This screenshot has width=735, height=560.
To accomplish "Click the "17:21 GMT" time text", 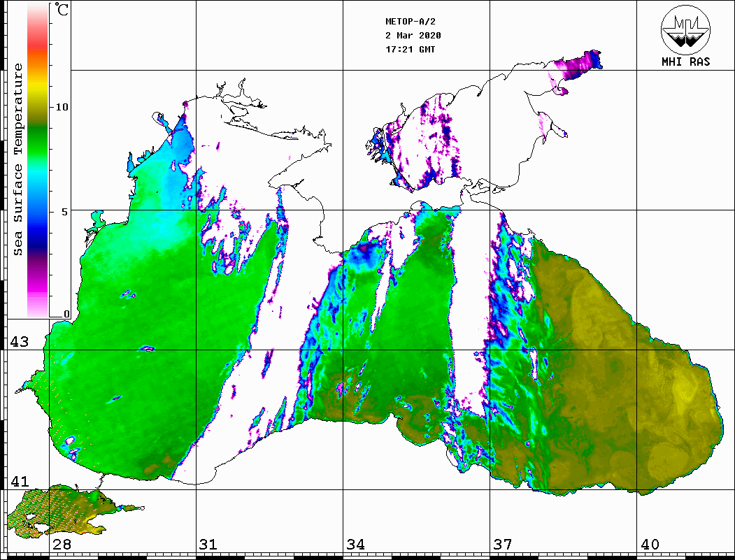I will tap(410, 49).
